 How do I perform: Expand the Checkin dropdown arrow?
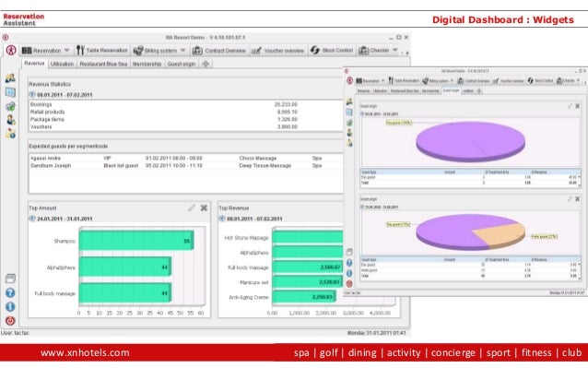tap(394, 50)
